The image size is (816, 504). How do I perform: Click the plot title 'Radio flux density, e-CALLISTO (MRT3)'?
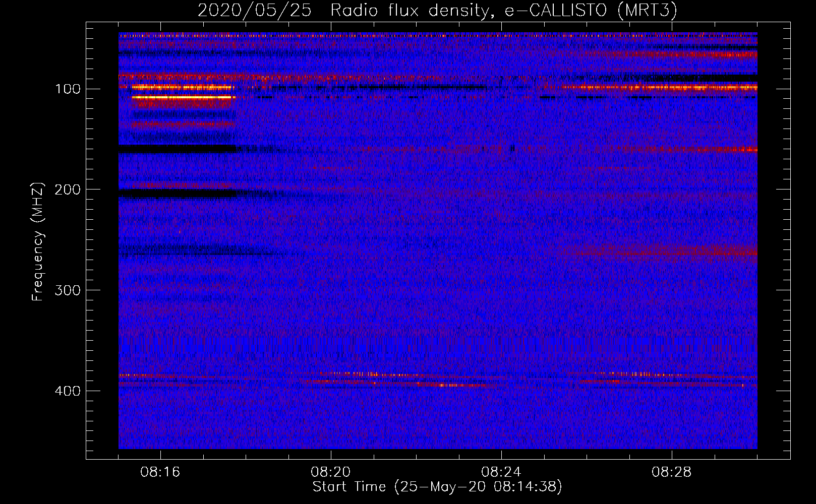pos(503,11)
